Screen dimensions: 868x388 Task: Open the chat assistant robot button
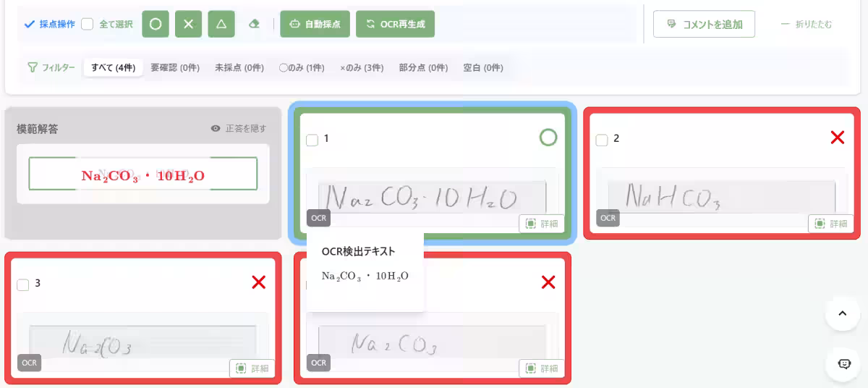point(843,364)
